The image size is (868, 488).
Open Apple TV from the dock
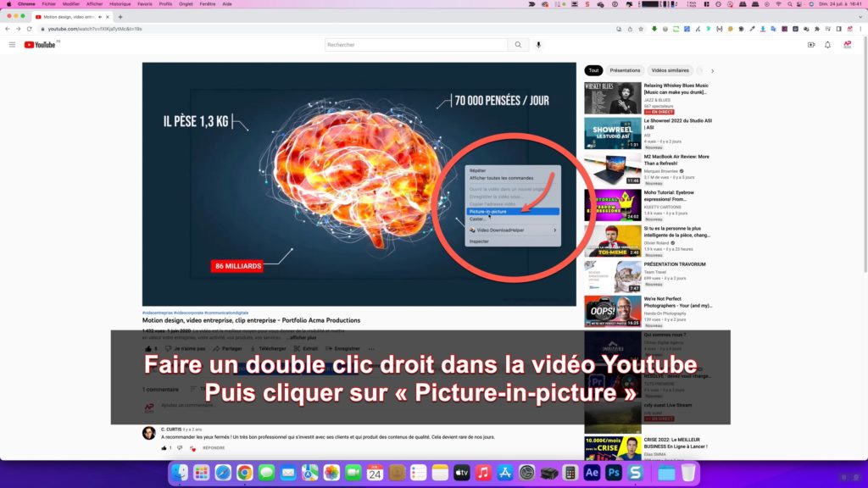point(462,473)
